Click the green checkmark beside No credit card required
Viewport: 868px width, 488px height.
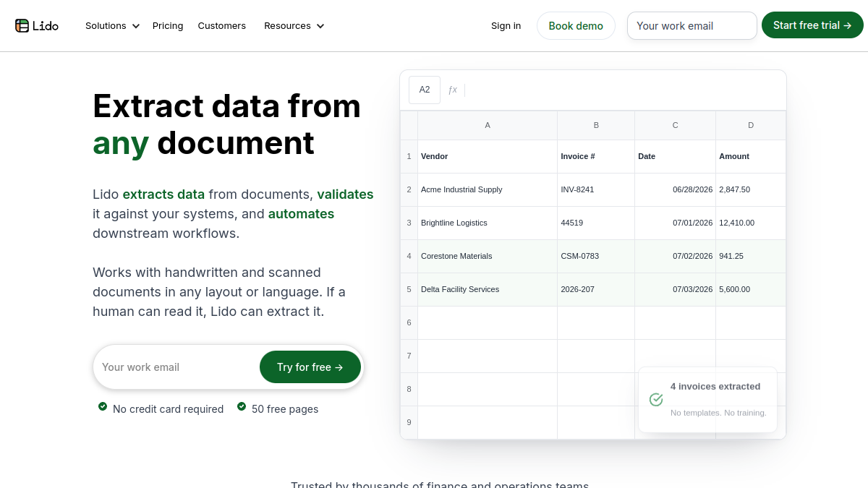(103, 406)
